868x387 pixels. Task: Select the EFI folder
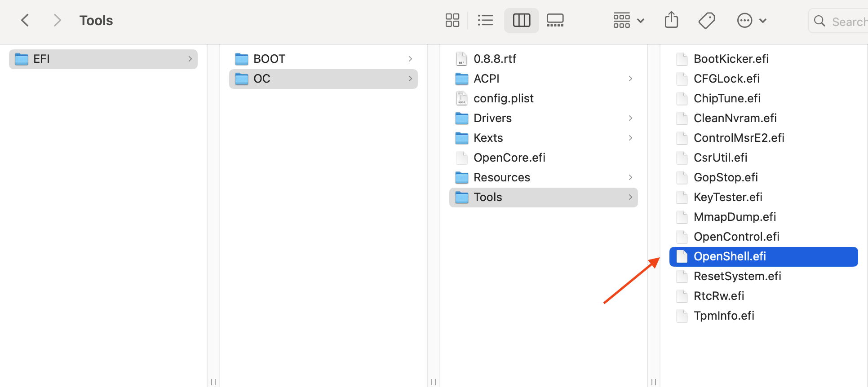click(x=103, y=59)
